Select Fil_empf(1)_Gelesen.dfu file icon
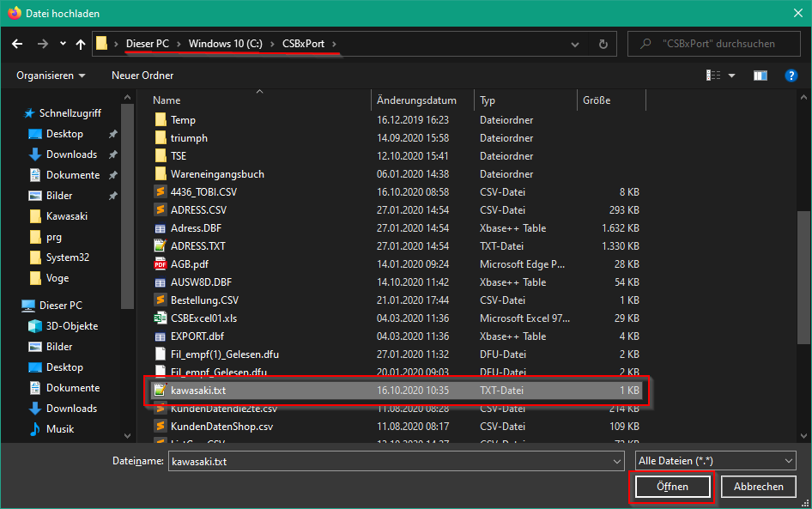Viewport: 812px width, 509px height. [161, 354]
